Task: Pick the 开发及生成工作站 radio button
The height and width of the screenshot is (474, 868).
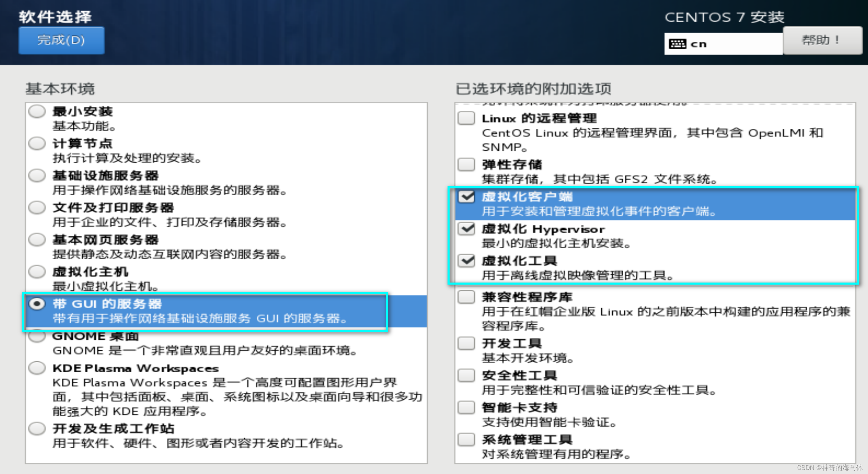Action: click(37, 428)
